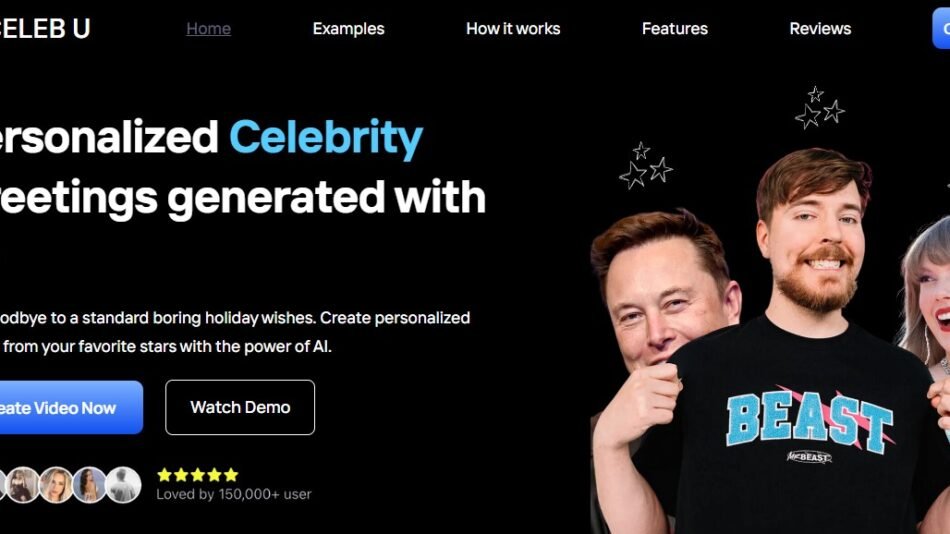
Task: Select the fifth yellow rating star
Action: [231, 475]
